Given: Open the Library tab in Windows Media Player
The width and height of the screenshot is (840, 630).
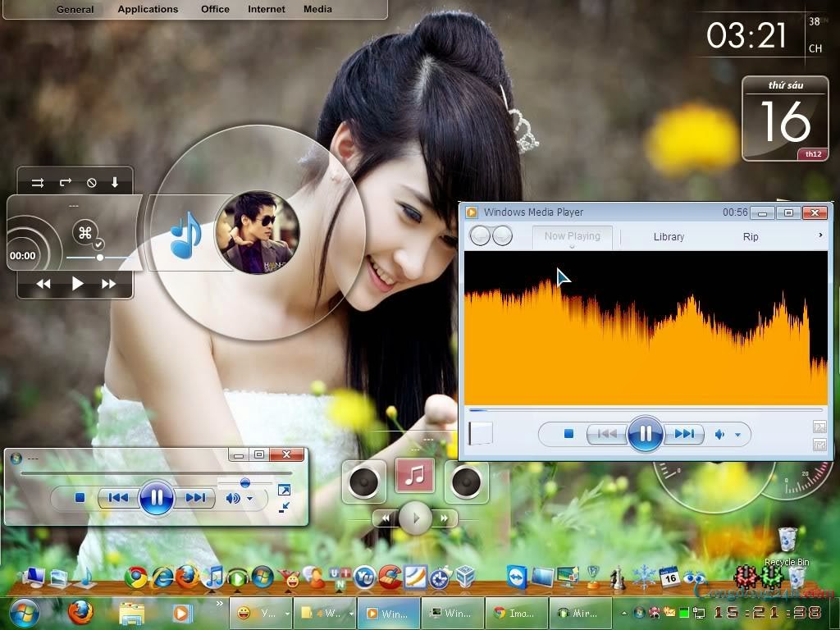Looking at the screenshot, I should [x=669, y=237].
